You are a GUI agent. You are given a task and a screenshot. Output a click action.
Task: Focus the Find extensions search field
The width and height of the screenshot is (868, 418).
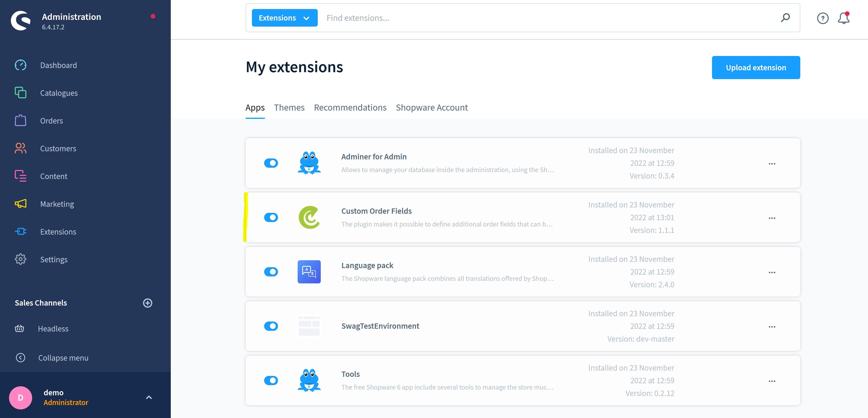pyautogui.click(x=549, y=18)
